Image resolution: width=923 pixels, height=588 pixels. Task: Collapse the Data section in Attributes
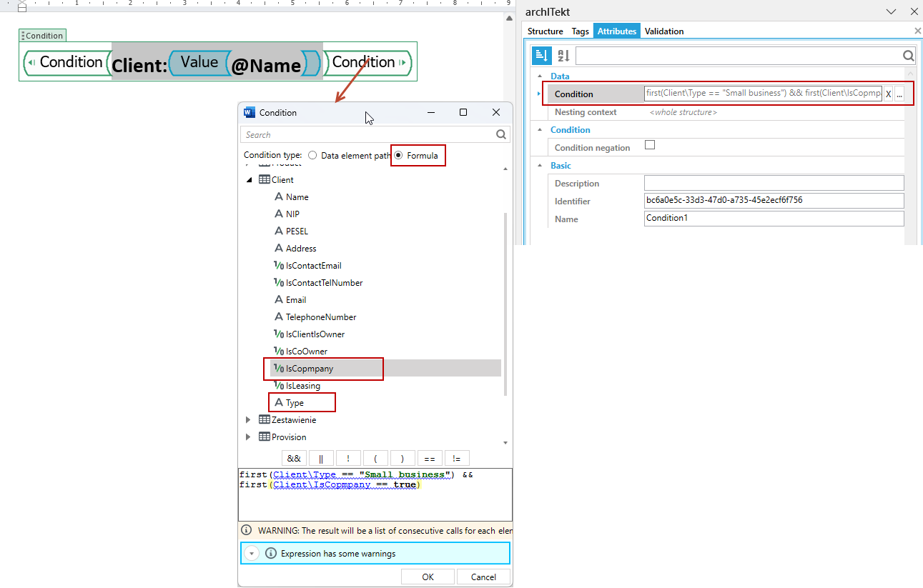pos(539,76)
